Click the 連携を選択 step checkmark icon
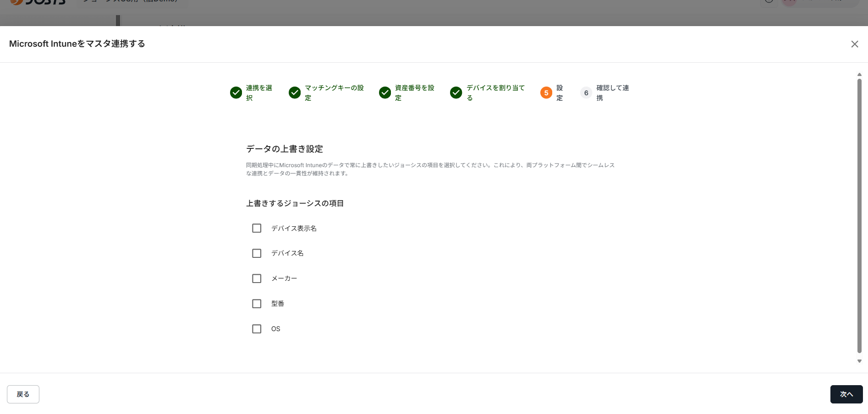This screenshot has height=414, width=868. coord(236,93)
